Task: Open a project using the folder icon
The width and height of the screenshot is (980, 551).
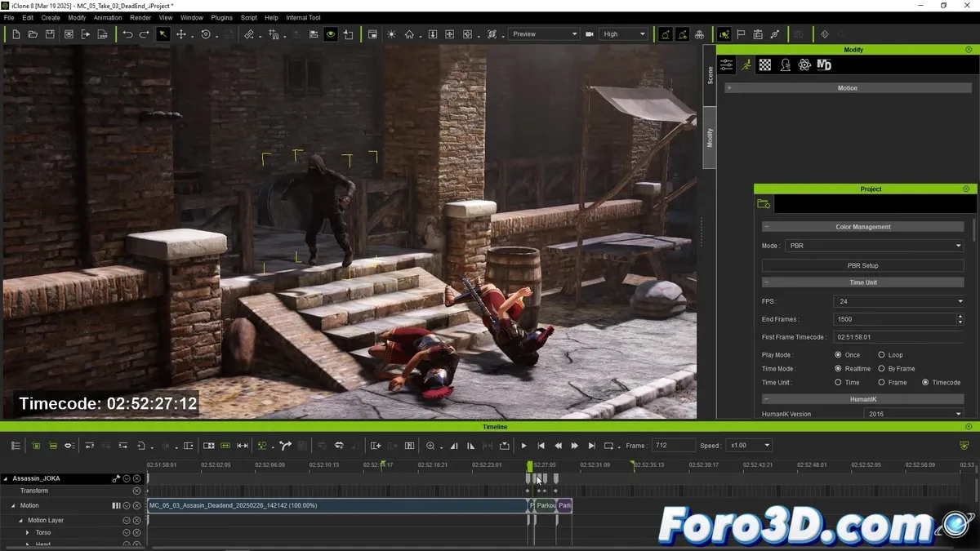Action: pyautogui.click(x=33, y=34)
